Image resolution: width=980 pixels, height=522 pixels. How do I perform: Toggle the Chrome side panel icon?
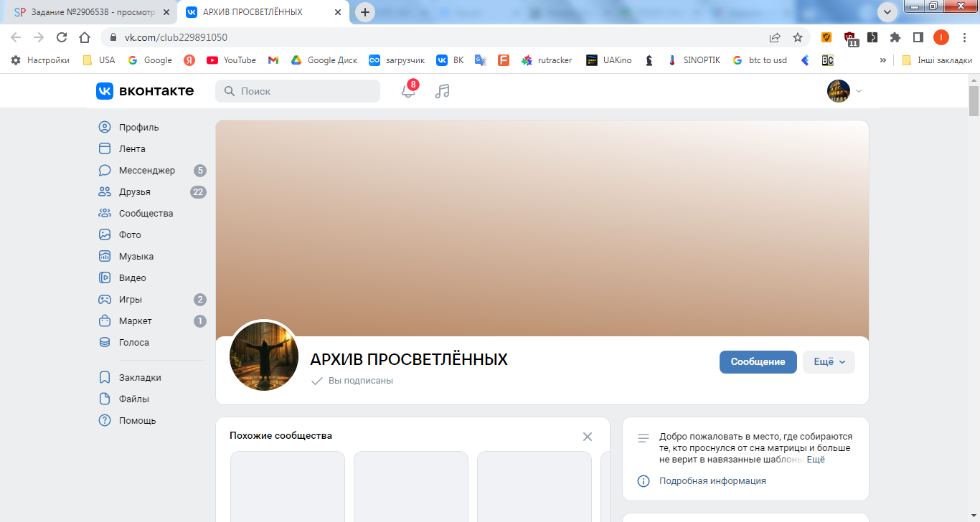pos(918,37)
